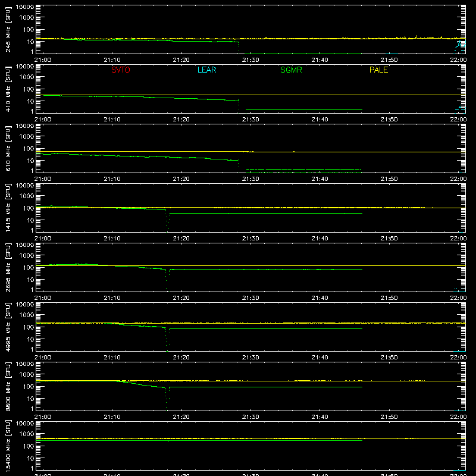Click the 100 y-tick of 610 MHz panel
This screenshot has height=476, width=476.
pos(29,149)
